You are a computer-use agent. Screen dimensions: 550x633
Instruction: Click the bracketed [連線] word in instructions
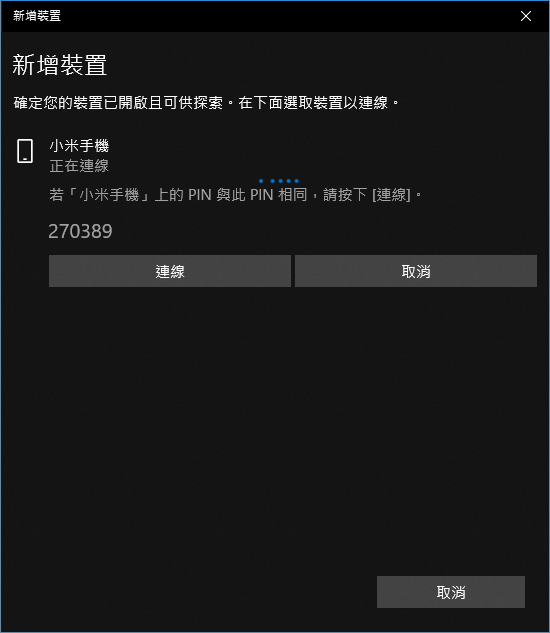[x=391, y=195]
